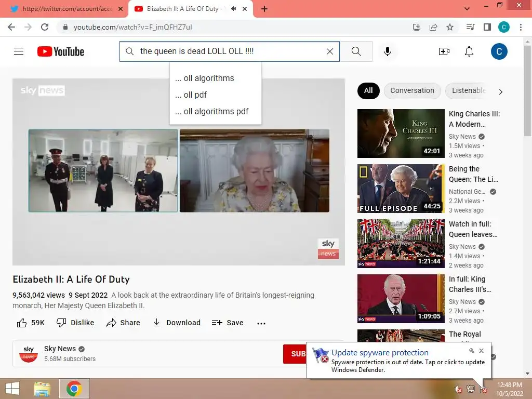The width and height of the screenshot is (532, 399).
Task: Select the Elizabeth II: A Life Of Duty tab
Action: [x=184, y=9]
